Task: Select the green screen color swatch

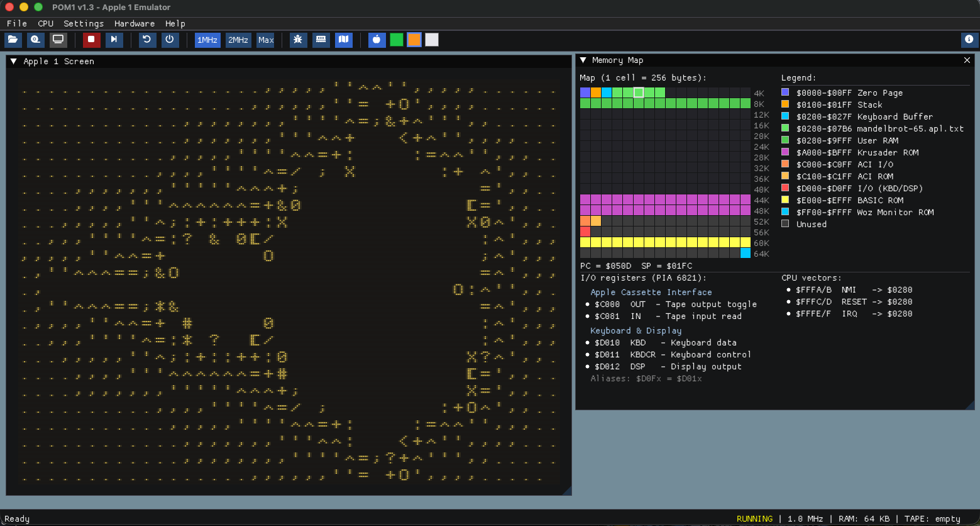Action: tap(396, 40)
